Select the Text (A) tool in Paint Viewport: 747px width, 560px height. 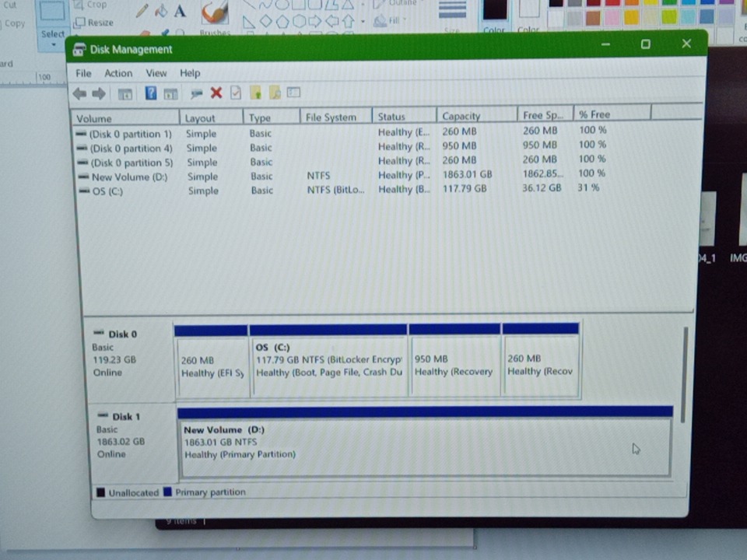pos(180,10)
